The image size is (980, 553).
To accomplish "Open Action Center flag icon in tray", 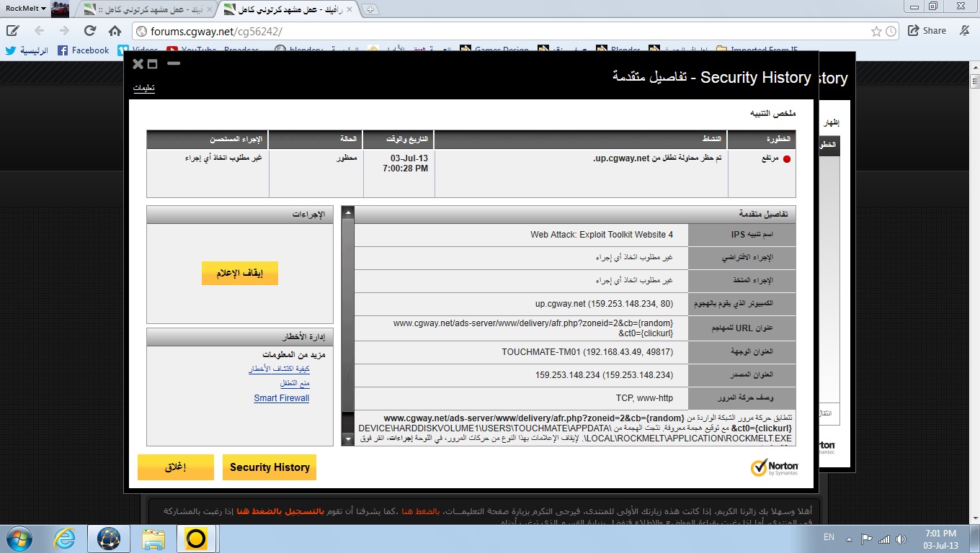I will (867, 538).
